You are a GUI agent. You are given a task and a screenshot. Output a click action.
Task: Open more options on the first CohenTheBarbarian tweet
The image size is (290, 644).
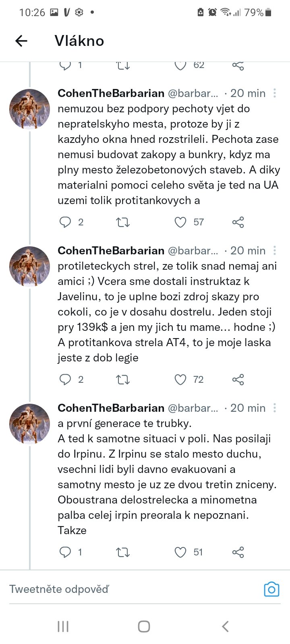tap(275, 93)
